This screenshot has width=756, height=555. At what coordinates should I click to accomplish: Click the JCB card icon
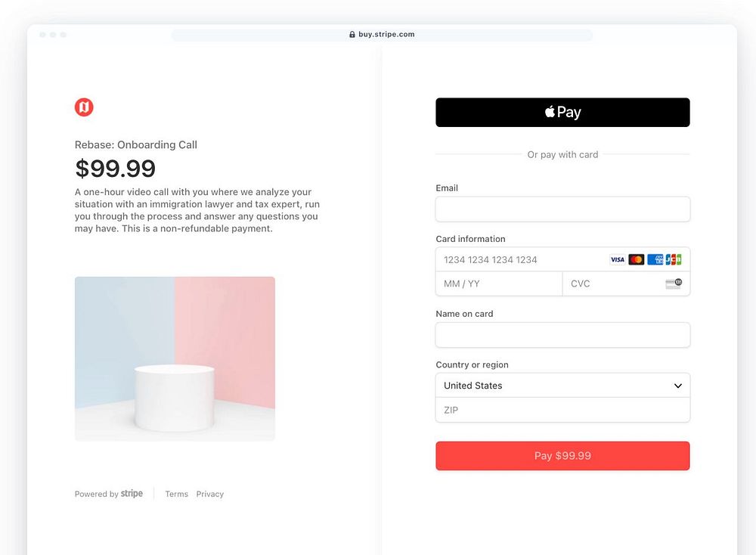[673, 259]
